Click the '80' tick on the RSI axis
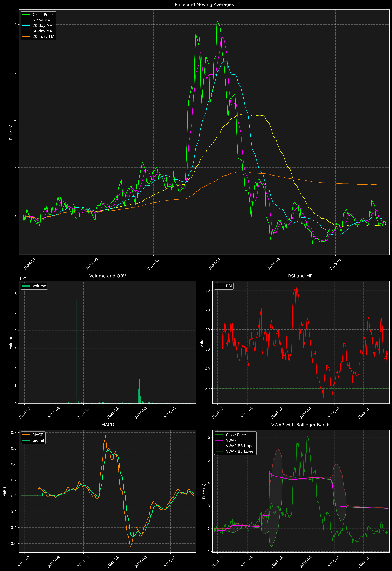 point(208,290)
